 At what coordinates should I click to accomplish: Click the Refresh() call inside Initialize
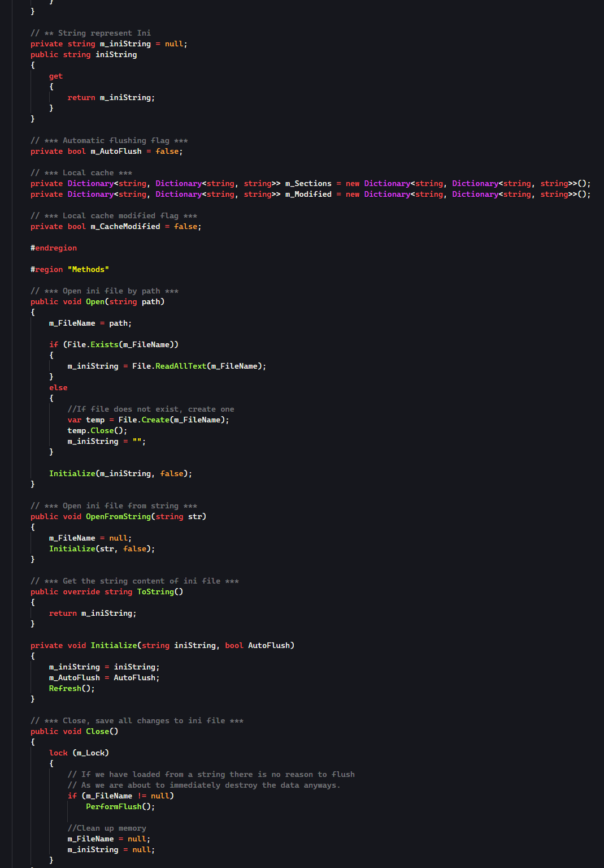(x=72, y=689)
